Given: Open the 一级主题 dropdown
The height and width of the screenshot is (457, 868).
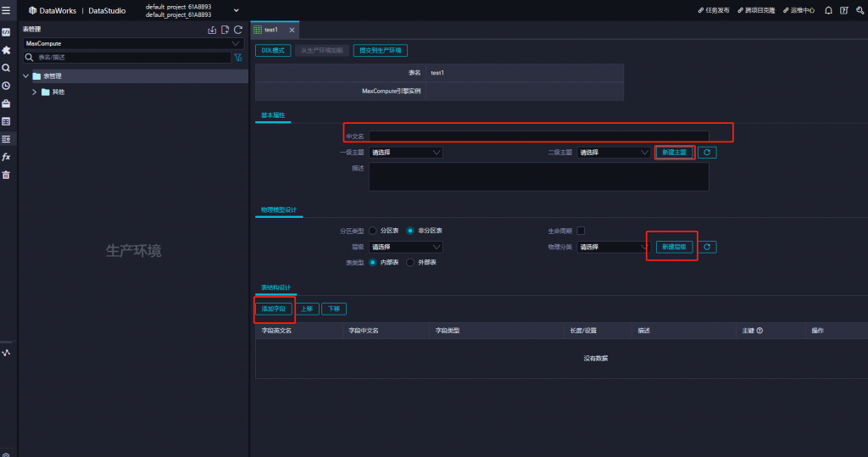Looking at the screenshot, I should coord(405,153).
